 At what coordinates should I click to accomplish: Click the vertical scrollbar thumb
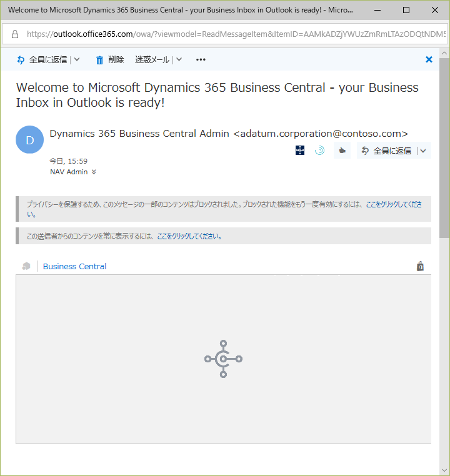(444, 148)
